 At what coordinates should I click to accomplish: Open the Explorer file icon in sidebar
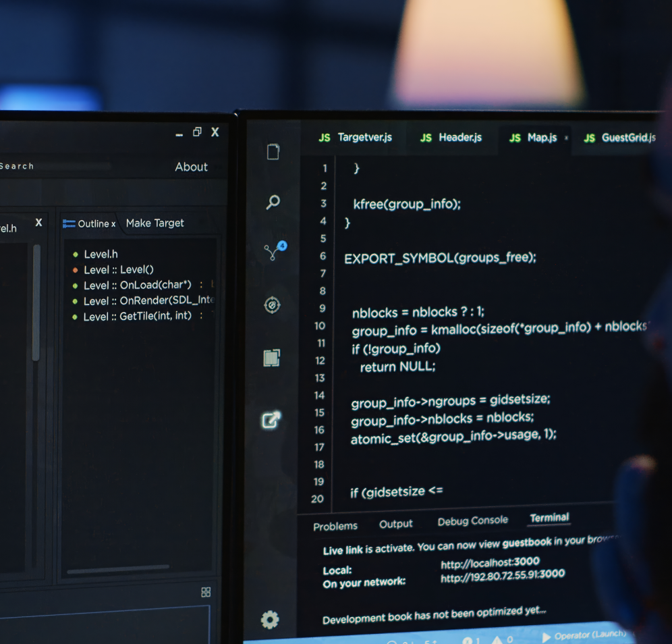pyautogui.click(x=273, y=152)
